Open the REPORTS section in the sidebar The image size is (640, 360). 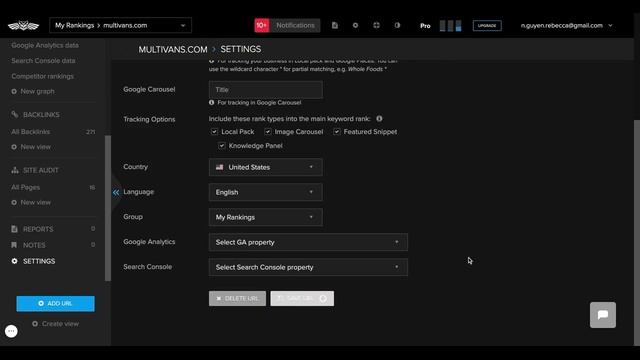[38, 229]
